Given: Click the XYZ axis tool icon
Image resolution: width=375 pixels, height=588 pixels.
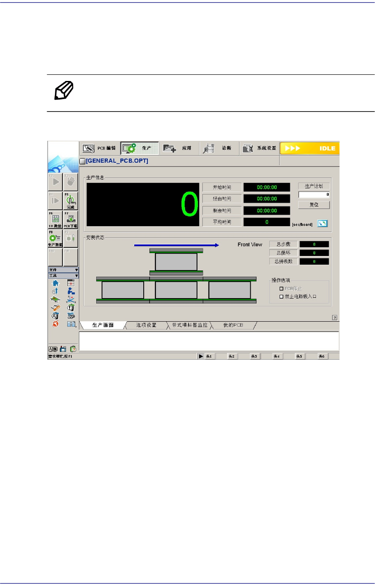Looking at the screenshot, I should pos(71,299).
